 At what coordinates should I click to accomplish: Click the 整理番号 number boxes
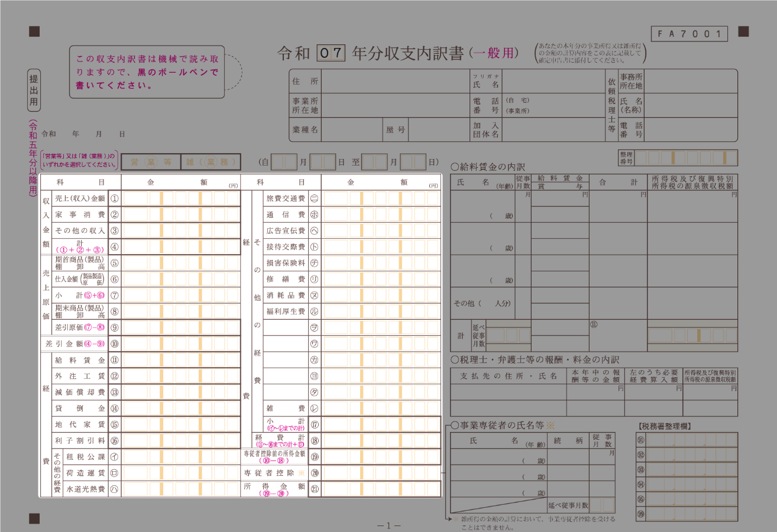(x=686, y=158)
